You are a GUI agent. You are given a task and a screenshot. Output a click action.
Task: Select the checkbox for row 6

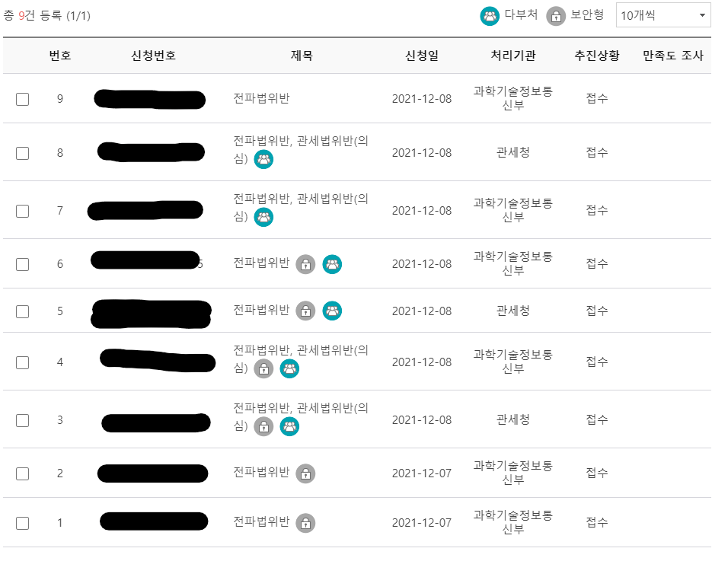click(23, 264)
